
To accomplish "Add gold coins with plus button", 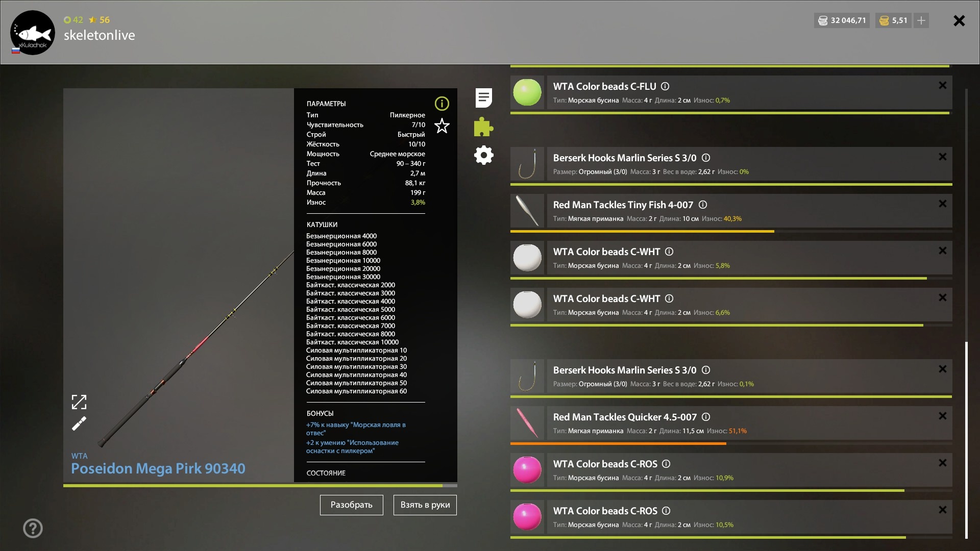I will click(921, 20).
